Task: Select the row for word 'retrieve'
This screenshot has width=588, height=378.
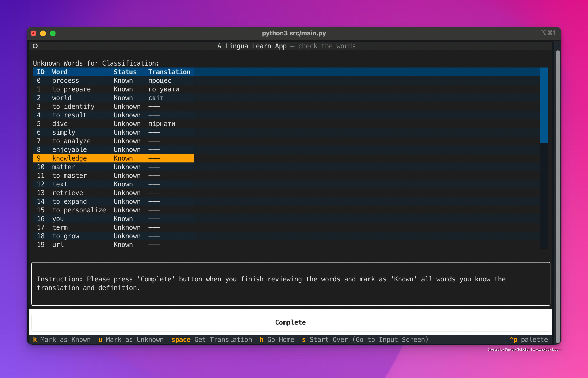Action: click(113, 193)
